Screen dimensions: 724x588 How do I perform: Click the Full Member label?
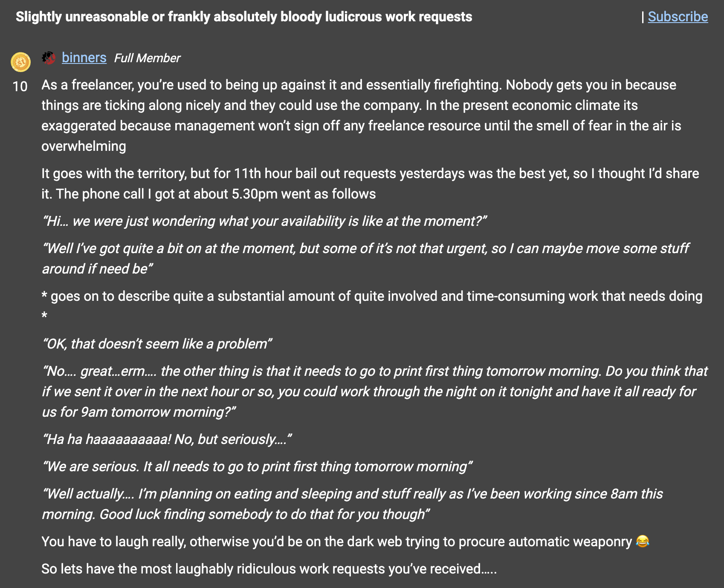pyautogui.click(x=147, y=58)
